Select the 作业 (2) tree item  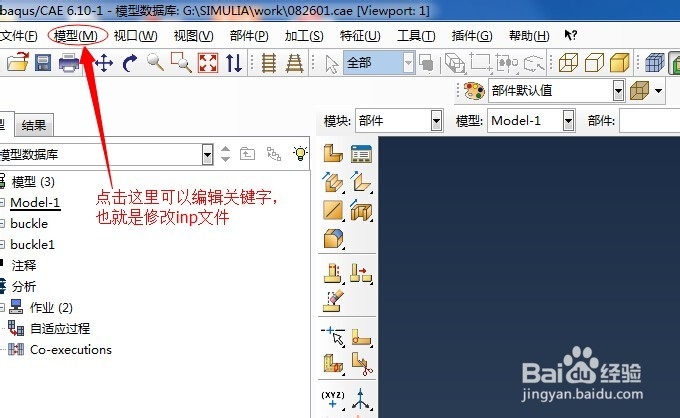(51, 307)
